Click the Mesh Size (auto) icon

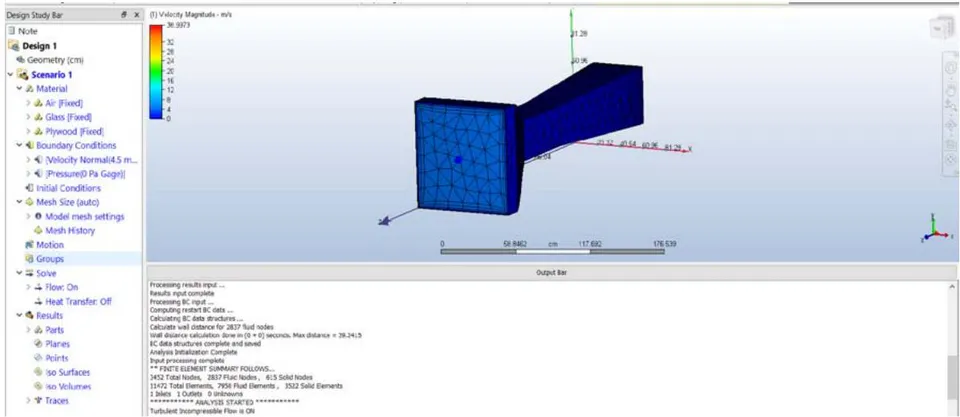click(x=29, y=202)
